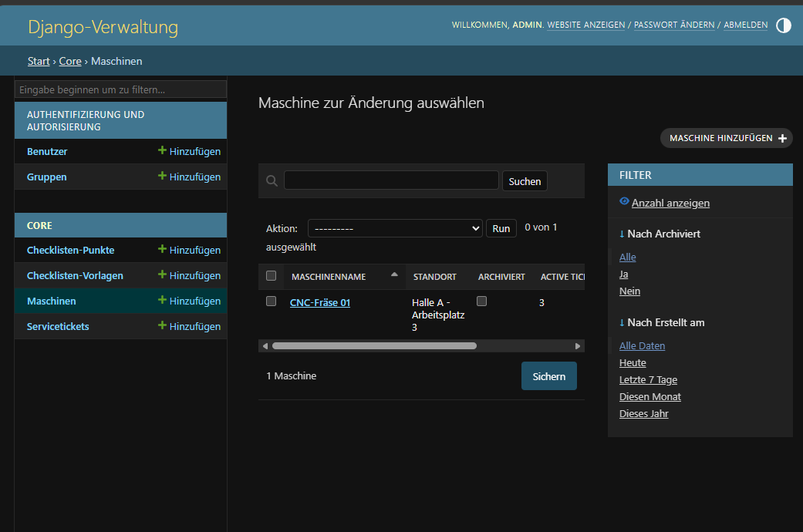Filter Archiviert by Ja

pos(623,274)
